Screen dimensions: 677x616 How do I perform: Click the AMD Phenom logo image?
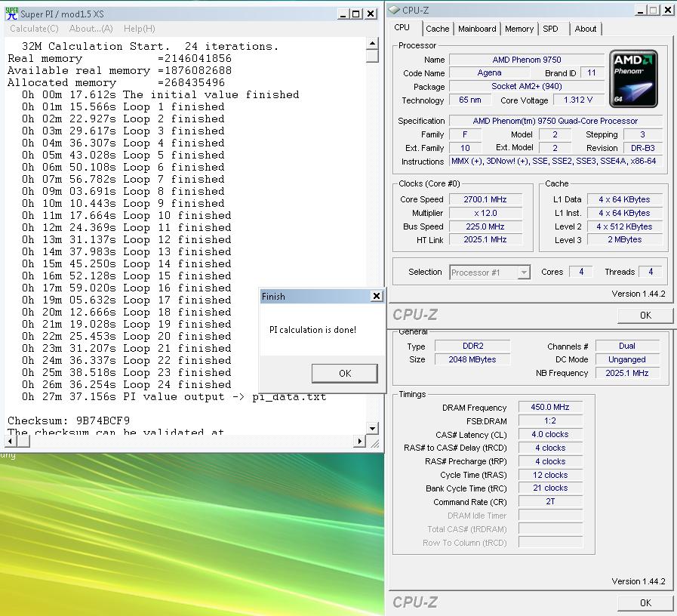tap(633, 79)
